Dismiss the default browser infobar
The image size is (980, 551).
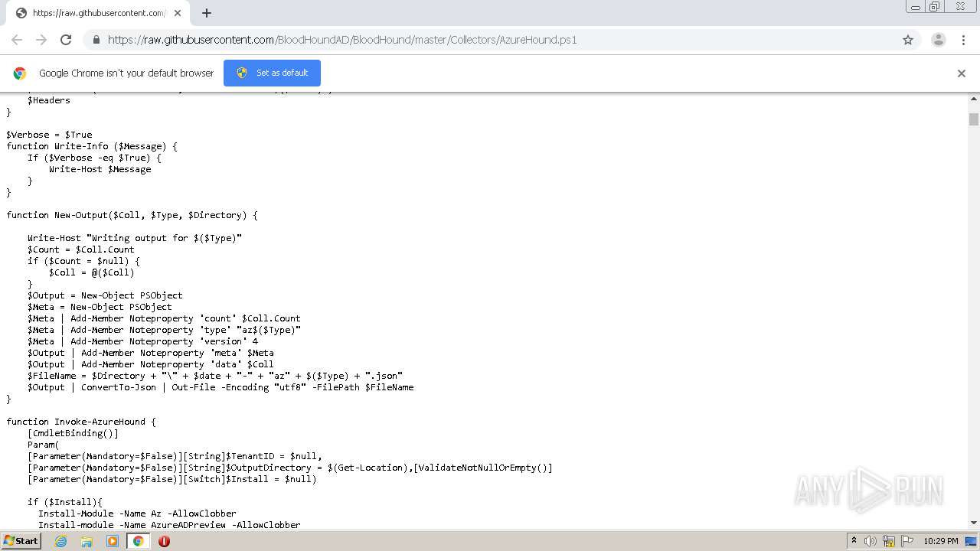coord(961,73)
